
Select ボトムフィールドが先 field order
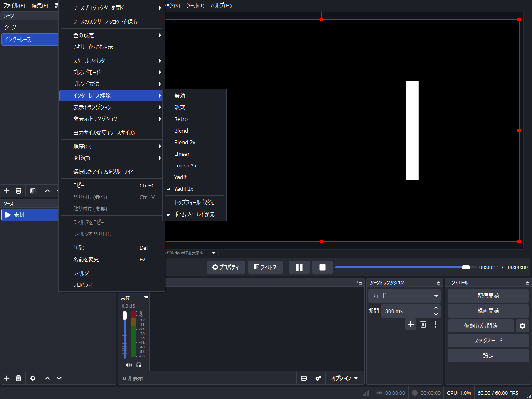click(194, 214)
